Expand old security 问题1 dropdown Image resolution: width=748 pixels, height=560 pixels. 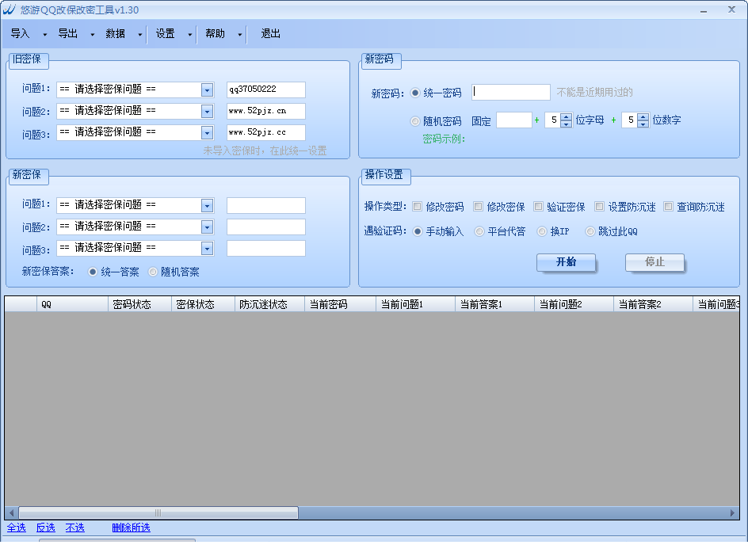207,90
